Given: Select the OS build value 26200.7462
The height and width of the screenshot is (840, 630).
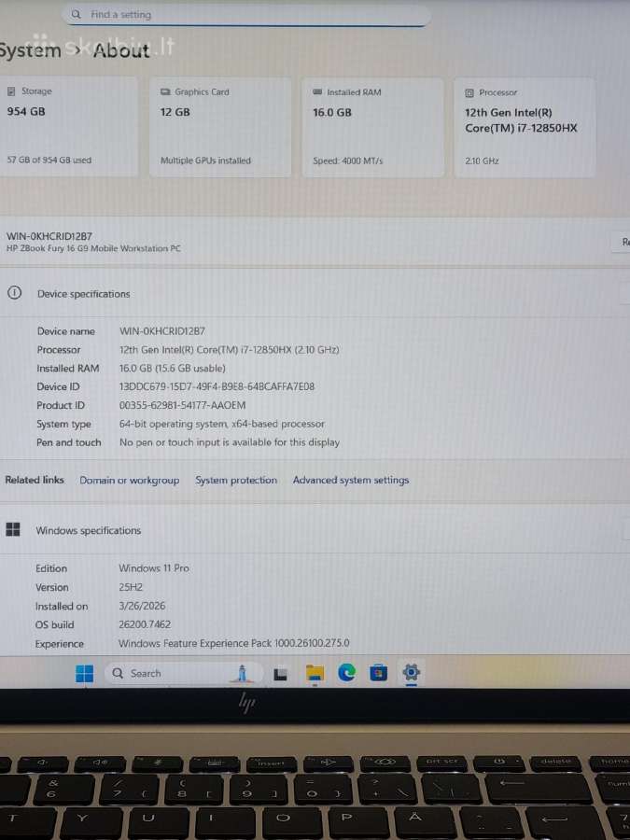Looking at the screenshot, I should 145,624.
